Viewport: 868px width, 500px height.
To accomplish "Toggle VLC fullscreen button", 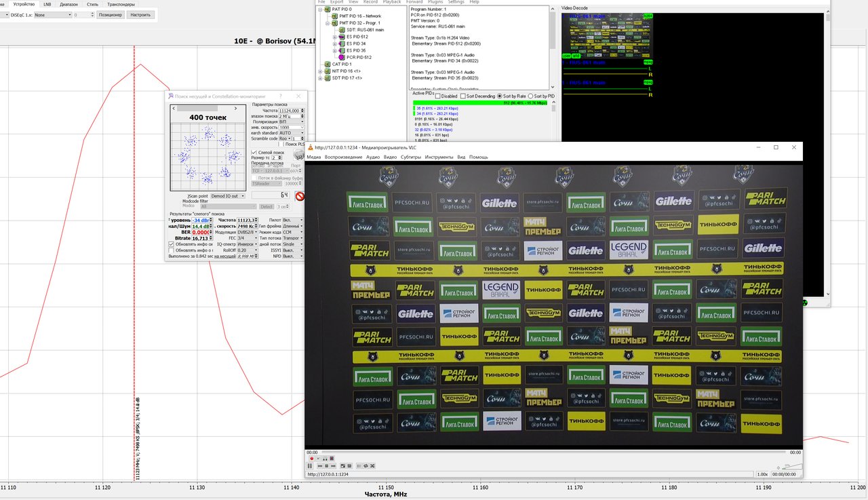I will (x=342, y=466).
